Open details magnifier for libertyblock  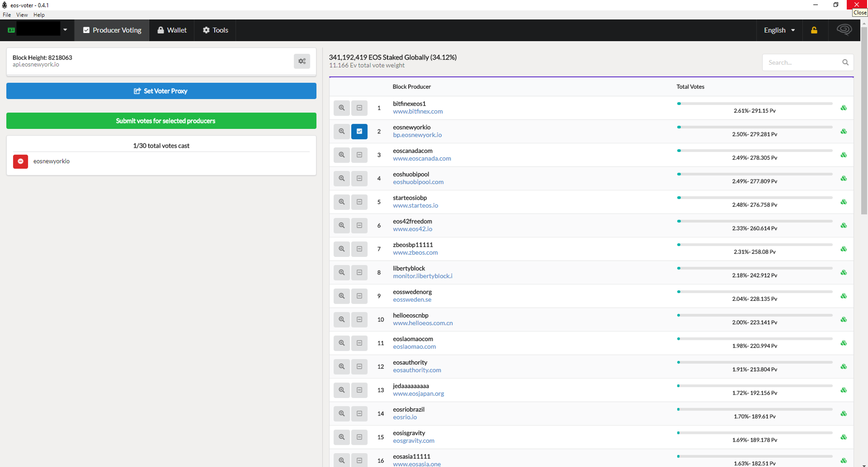pos(342,273)
